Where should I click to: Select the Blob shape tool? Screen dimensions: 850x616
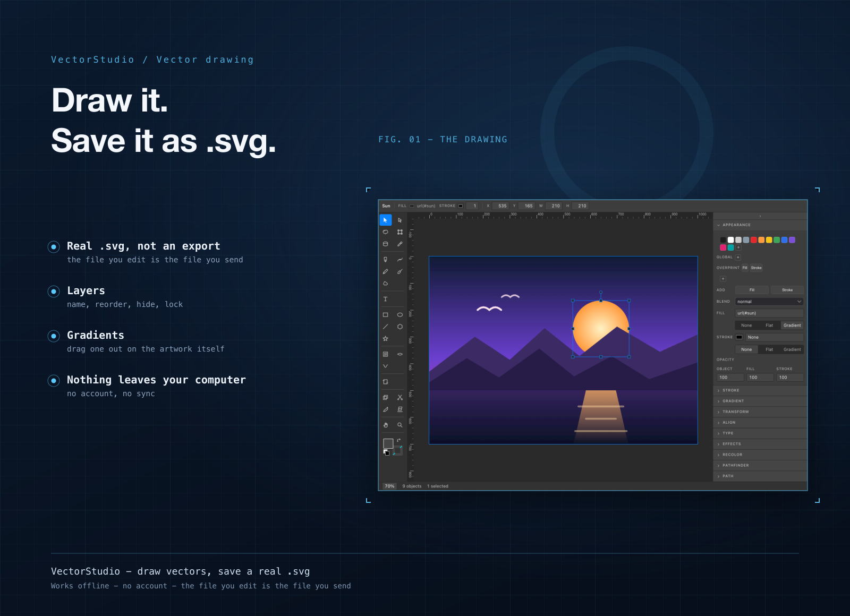click(x=386, y=283)
